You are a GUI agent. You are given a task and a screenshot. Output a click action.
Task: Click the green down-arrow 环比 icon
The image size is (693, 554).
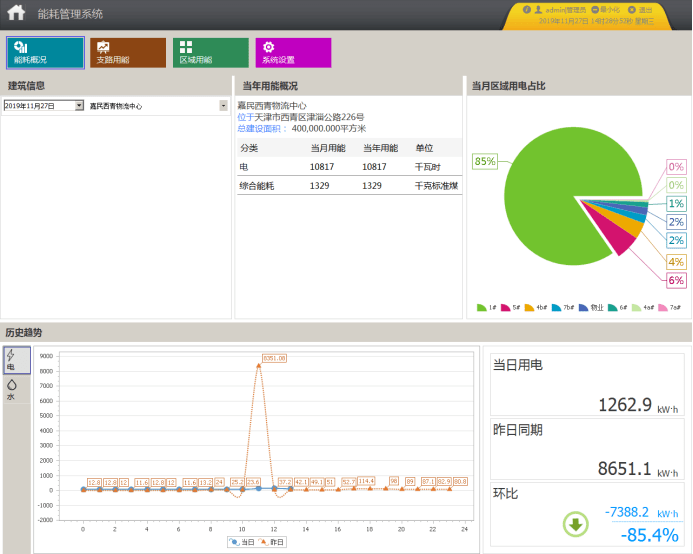click(575, 524)
